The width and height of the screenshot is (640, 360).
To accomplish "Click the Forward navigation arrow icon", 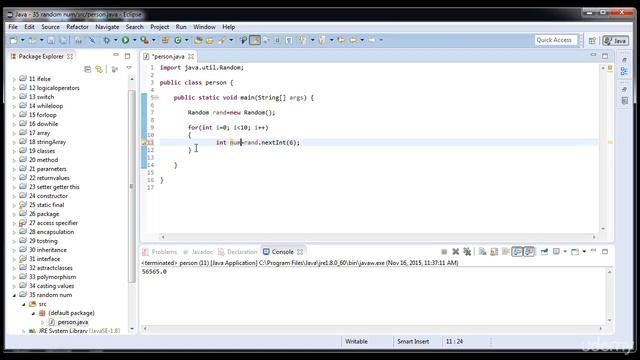I will click(372, 40).
